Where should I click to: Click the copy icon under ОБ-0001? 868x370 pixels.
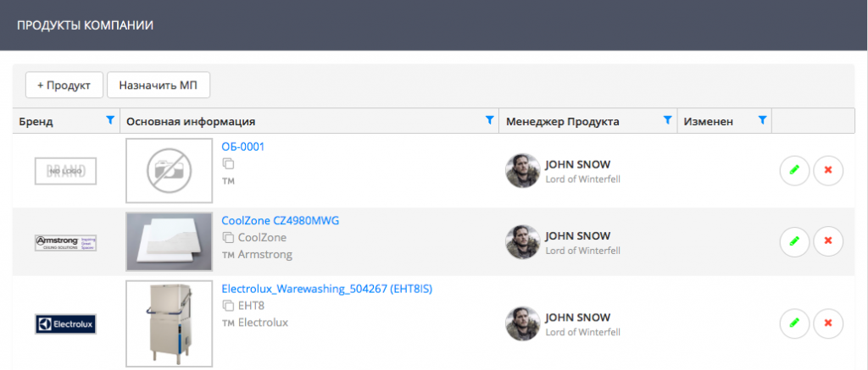(228, 163)
